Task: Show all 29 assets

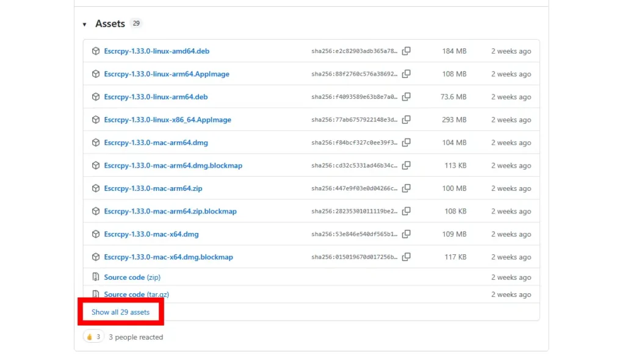Action: (120, 312)
